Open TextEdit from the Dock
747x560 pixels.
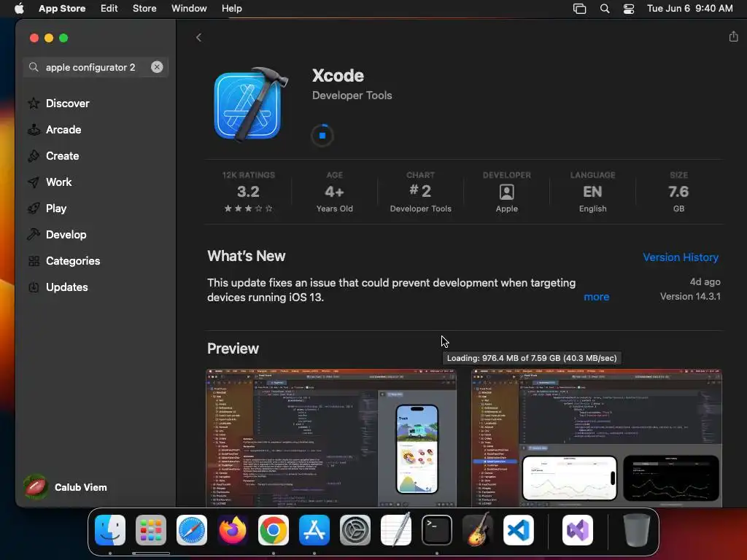(396, 530)
